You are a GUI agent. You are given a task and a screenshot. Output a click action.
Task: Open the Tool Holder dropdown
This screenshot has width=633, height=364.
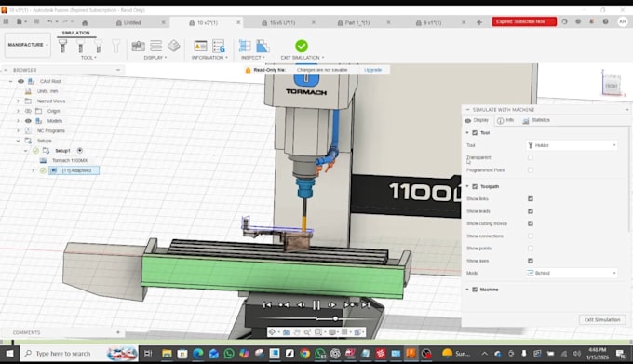pyautogui.click(x=572, y=145)
